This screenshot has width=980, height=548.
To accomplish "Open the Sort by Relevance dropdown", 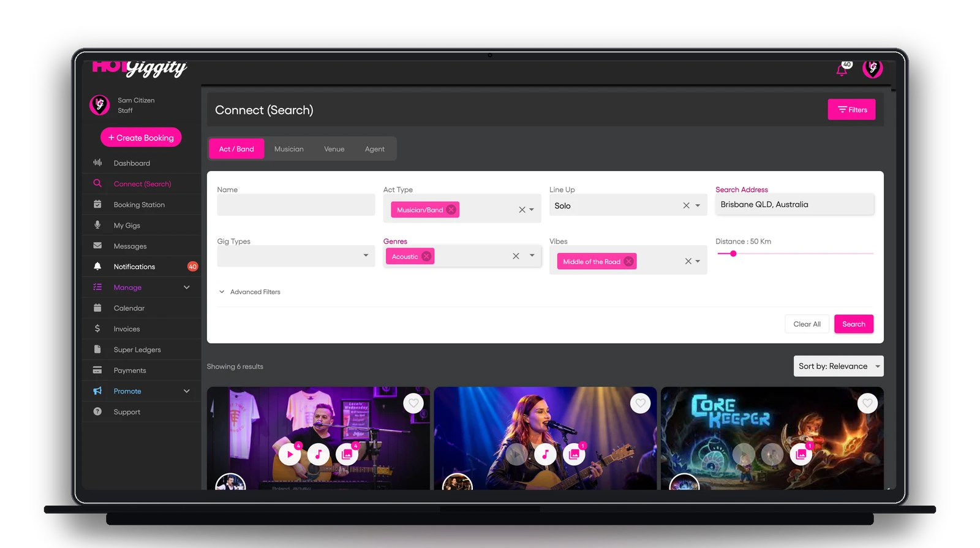I will pyautogui.click(x=839, y=367).
